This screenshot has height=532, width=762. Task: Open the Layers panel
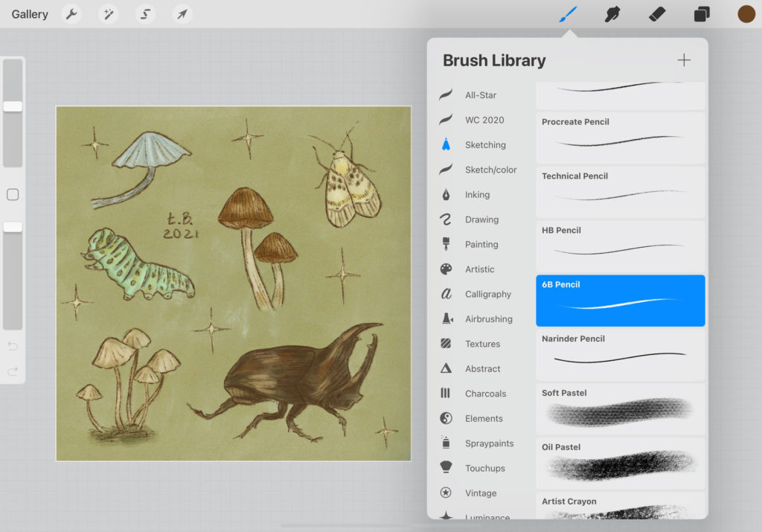point(702,14)
